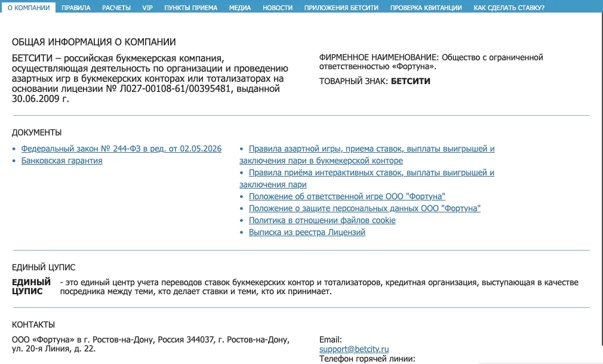
Task: Select the VIP menu item
Action: 147,7
